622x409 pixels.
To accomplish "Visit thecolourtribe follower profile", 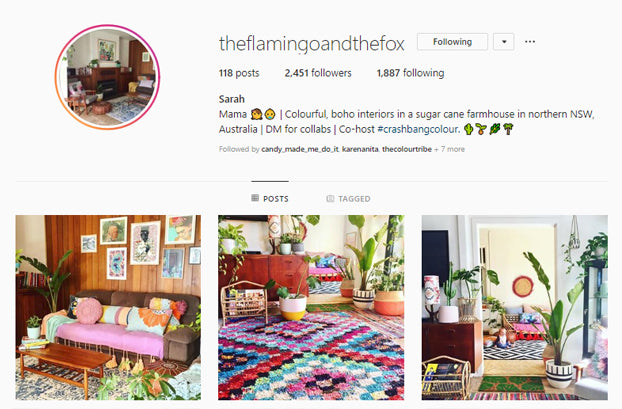I will click(x=407, y=149).
